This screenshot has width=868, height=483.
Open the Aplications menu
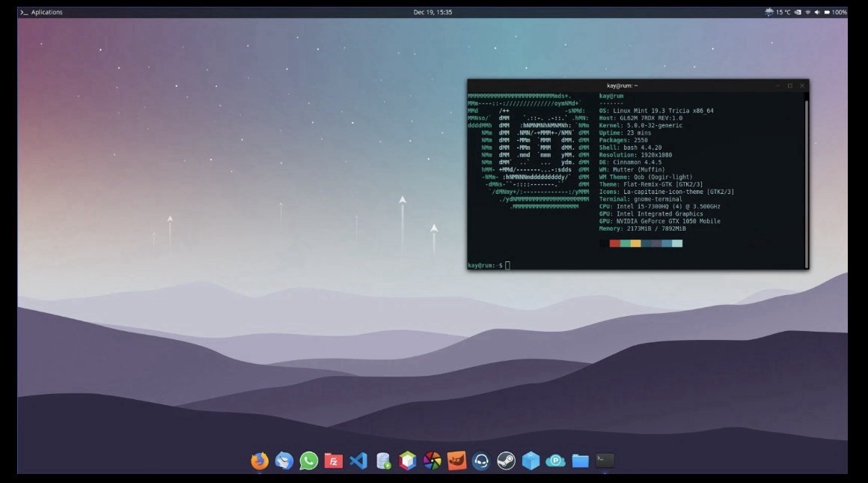[x=41, y=12]
